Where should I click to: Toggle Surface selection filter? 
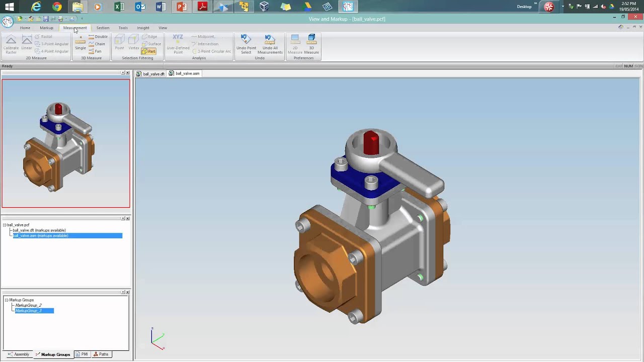(x=151, y=44)
